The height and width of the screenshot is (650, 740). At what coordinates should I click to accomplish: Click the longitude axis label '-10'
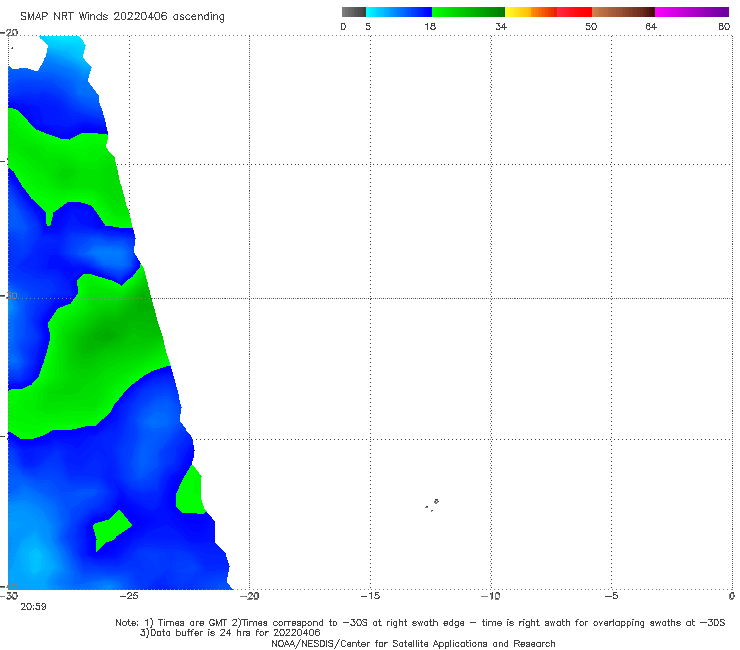pos(490,596)
